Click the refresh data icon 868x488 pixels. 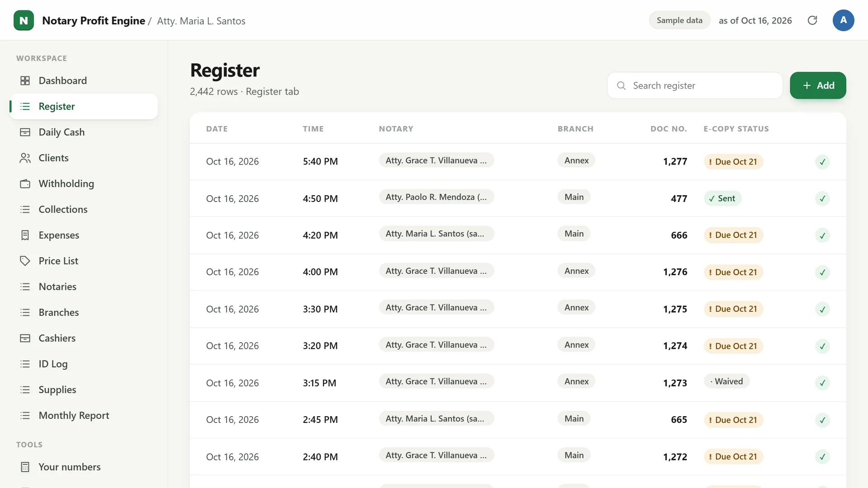coord(812,20)
